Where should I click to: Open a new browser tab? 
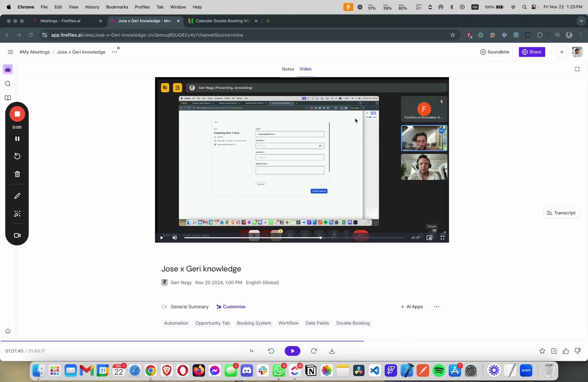(x=268, y=21)
